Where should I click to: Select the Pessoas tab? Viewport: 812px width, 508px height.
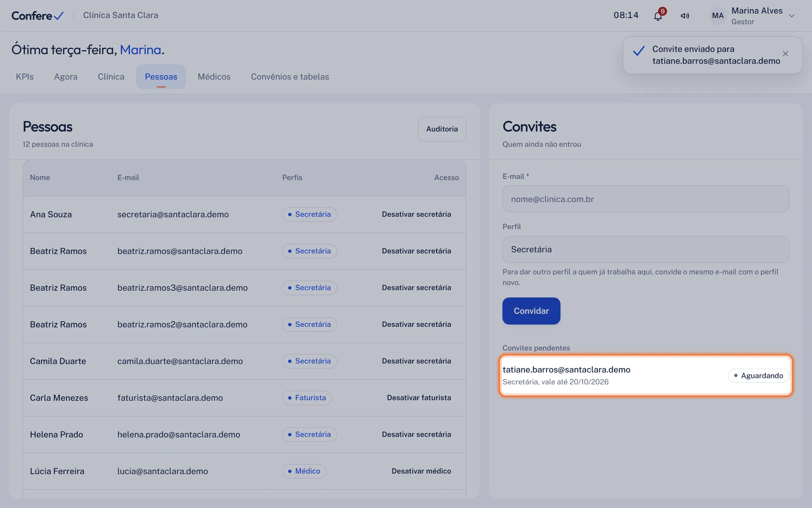pyautogui.click(x=161, y=77)
